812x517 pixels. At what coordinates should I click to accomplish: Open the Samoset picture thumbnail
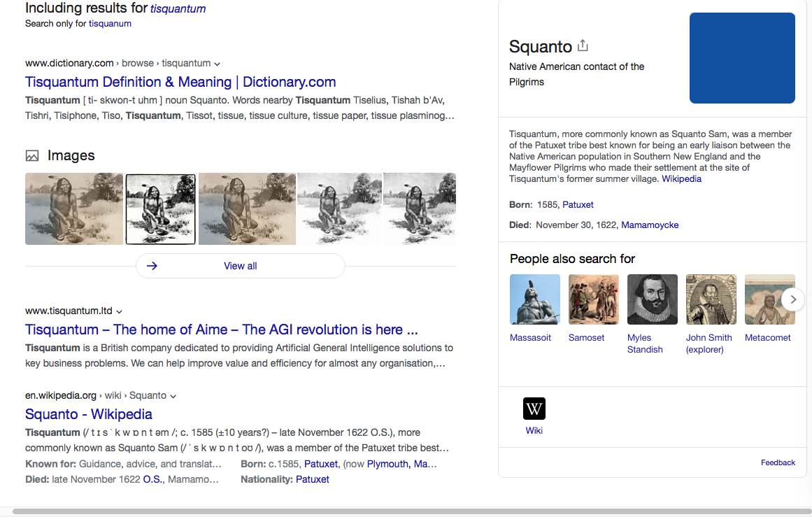click(594, 299)
